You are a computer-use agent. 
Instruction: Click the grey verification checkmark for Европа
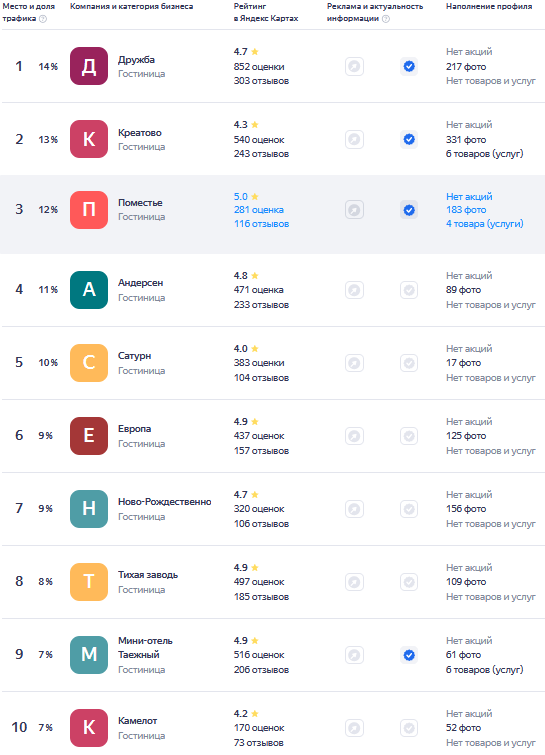click(409, 436)
